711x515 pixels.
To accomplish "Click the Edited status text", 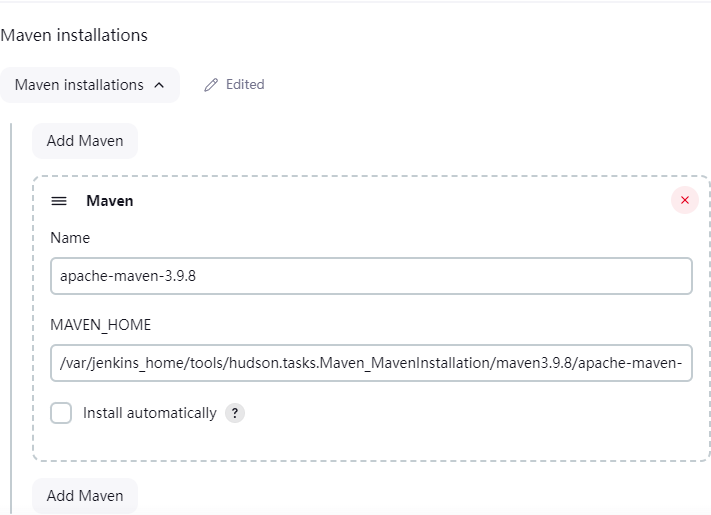I will [x=245, y=85].
